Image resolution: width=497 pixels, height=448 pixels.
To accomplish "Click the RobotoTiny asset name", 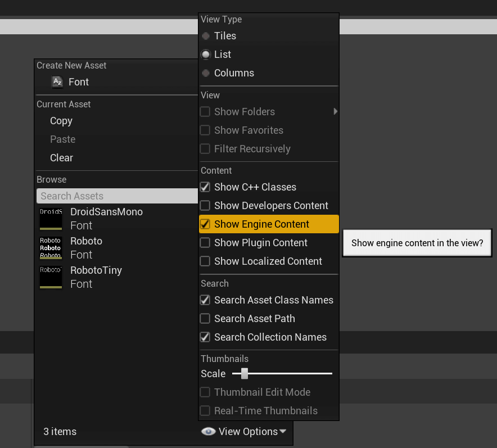I will pos(96,270).
